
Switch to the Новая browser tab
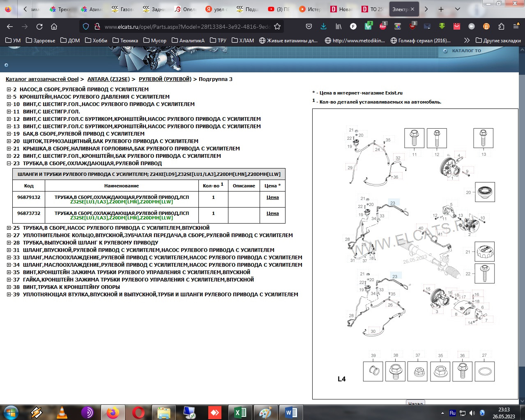click(x=341, y=9)
